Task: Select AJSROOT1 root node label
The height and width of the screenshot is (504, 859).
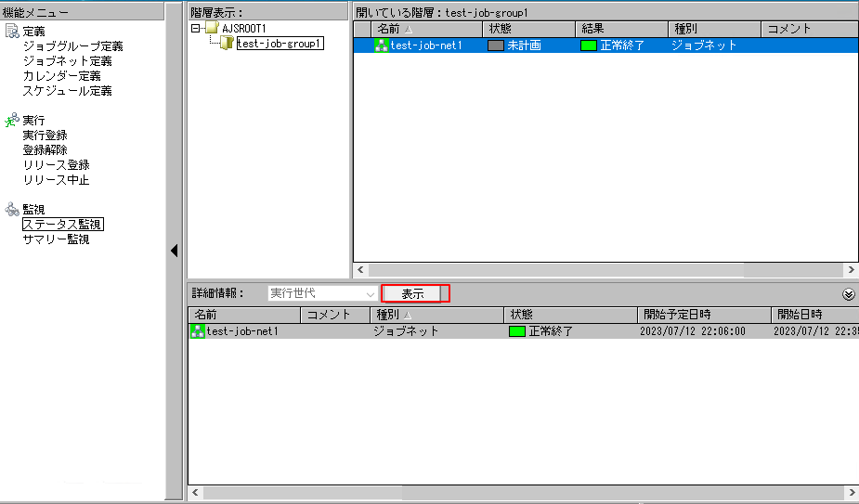Action: click(x=244, y=28)
